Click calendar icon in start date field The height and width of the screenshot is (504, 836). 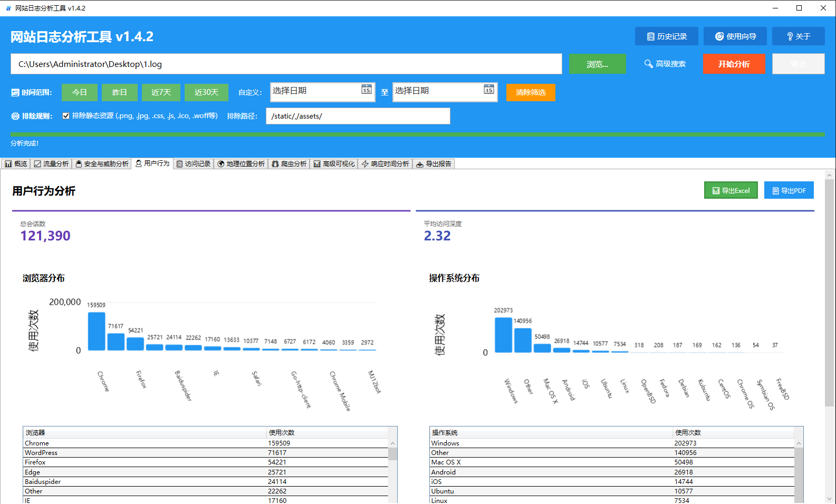point(366,90)
